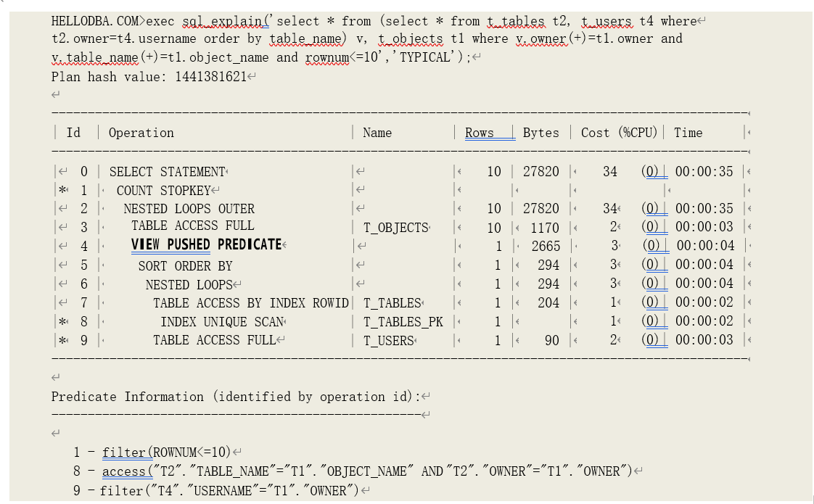The width and height of the screenshot is (814, 504).
Task: Click the underlined "Rows" column header
Action: click(479, 133)
